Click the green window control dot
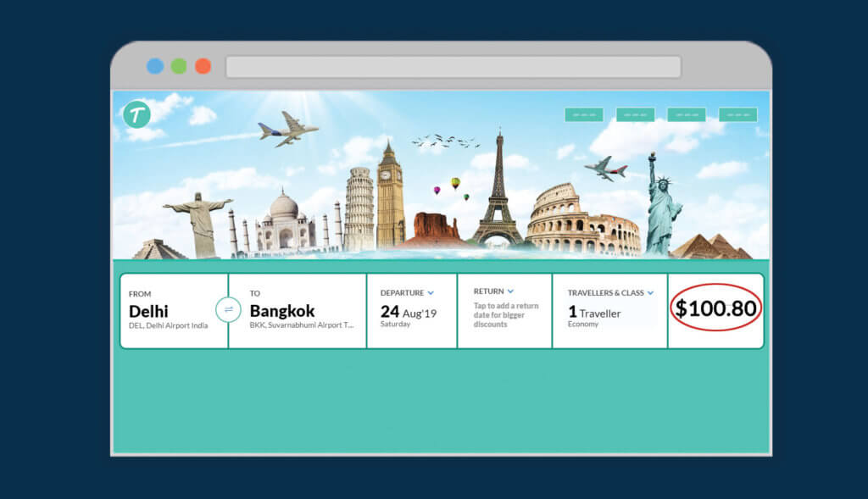 click(179, 66)
